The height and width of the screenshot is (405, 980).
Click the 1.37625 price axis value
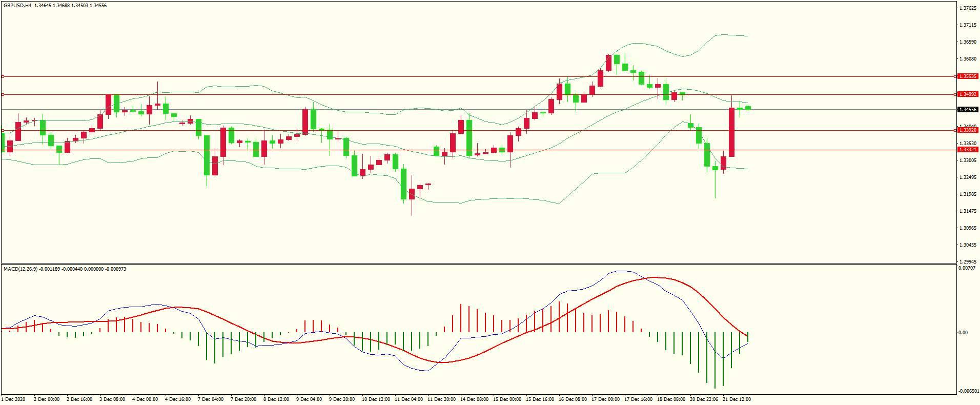pos(968,8)
